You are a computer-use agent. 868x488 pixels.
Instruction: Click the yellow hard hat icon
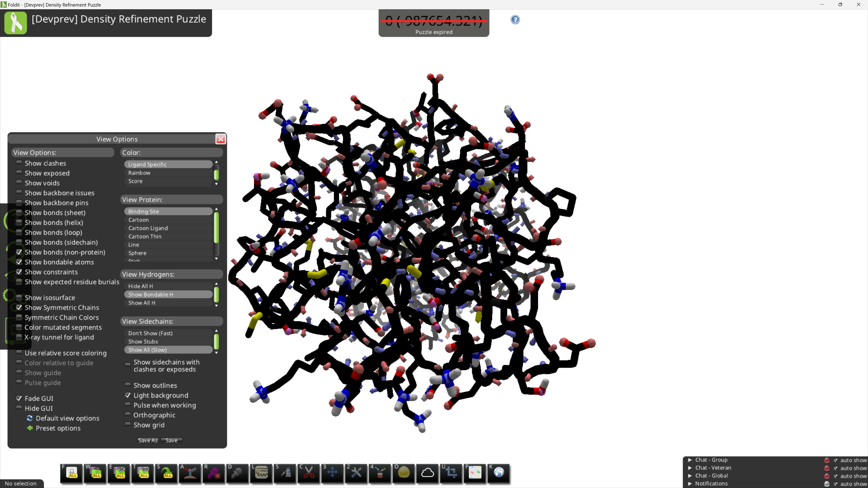(404, 473)
